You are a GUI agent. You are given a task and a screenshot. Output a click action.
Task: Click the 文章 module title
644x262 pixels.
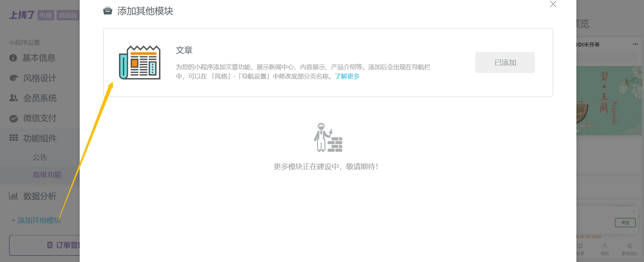click(184, 50)
